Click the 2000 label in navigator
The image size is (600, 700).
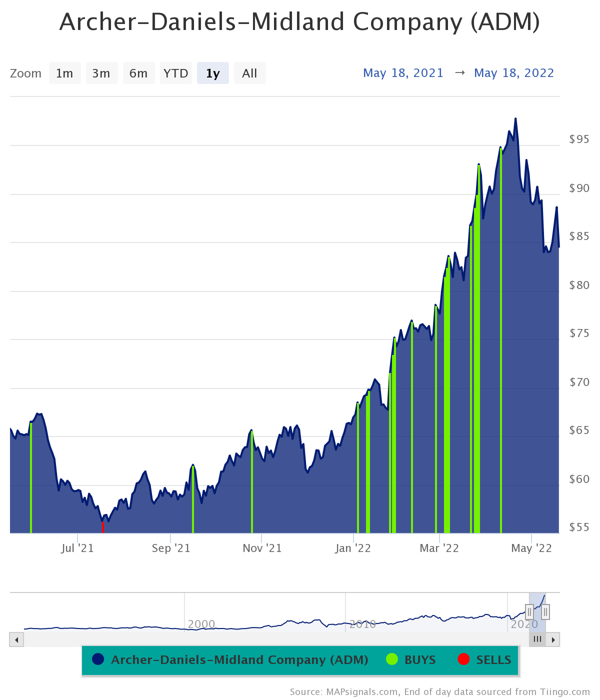(201, 624)
